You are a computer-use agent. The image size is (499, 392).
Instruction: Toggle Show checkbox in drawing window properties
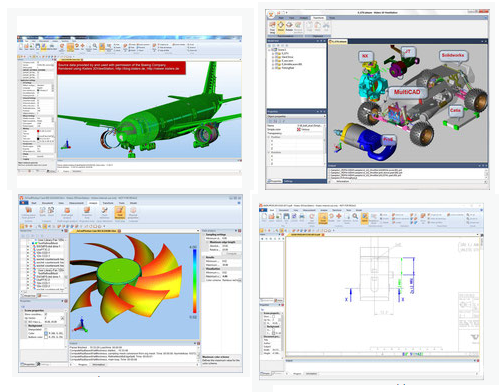[x=273, y=316]
